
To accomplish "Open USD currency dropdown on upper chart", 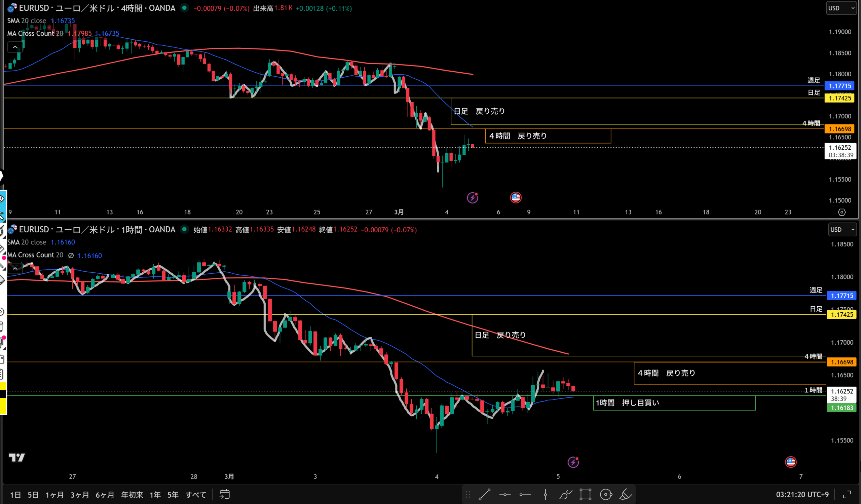I will coord(841,8).
